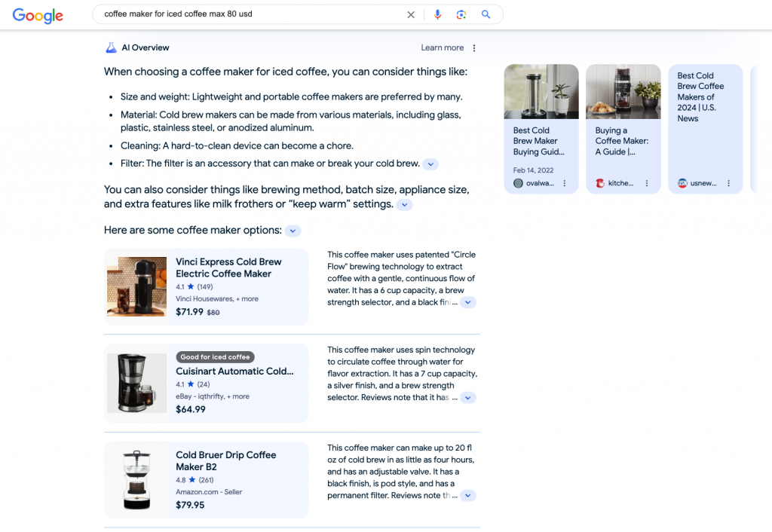Click the 4.1 rating (24) on Cuisinart
This screenshot has width=772, height=532.
(x=193, y=384)
